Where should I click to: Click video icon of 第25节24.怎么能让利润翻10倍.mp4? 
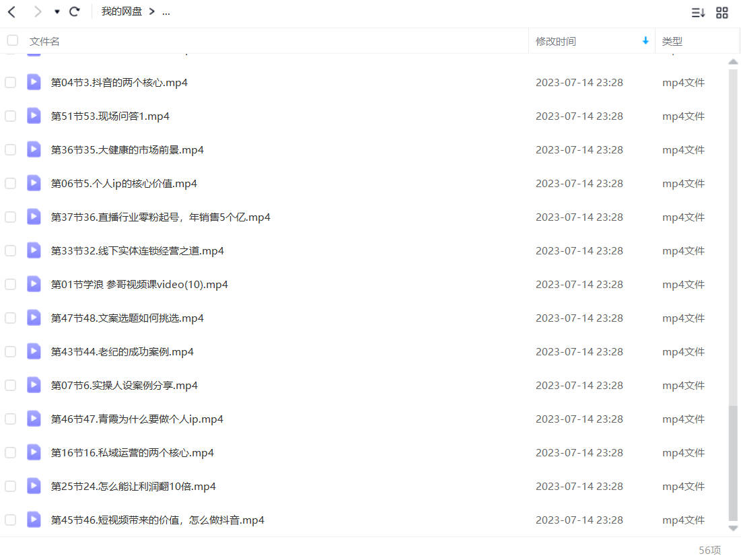coord(34,486)
